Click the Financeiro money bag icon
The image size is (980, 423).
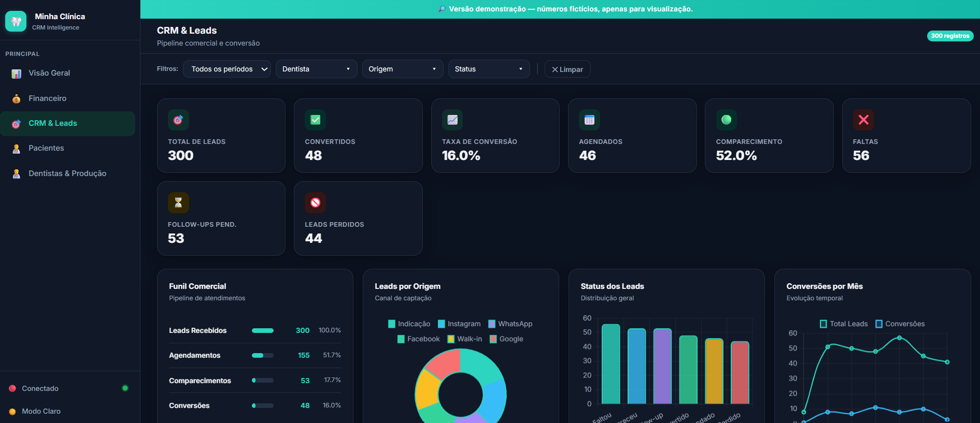pos(17,98)
